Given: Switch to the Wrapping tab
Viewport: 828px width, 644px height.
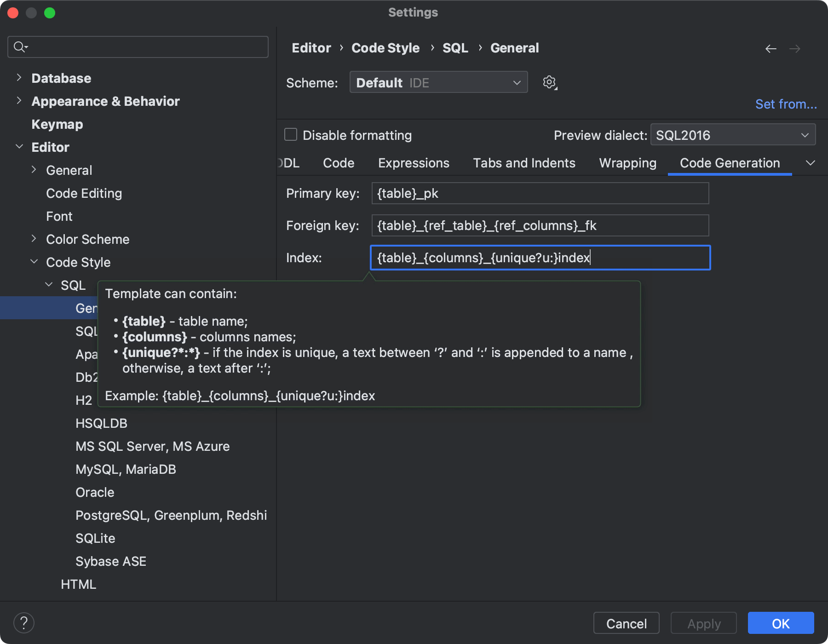Looking at the screenshot, I should (627, 163).
